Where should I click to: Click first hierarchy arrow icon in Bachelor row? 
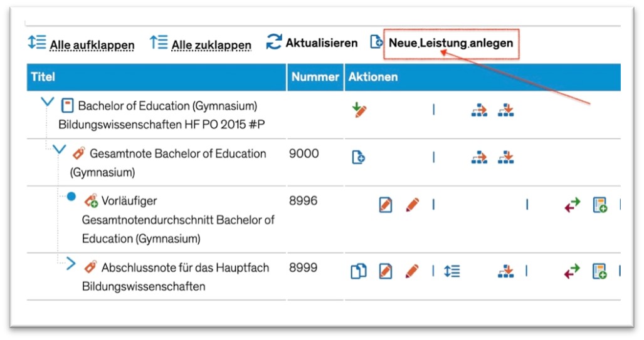[x=479, y=110]
